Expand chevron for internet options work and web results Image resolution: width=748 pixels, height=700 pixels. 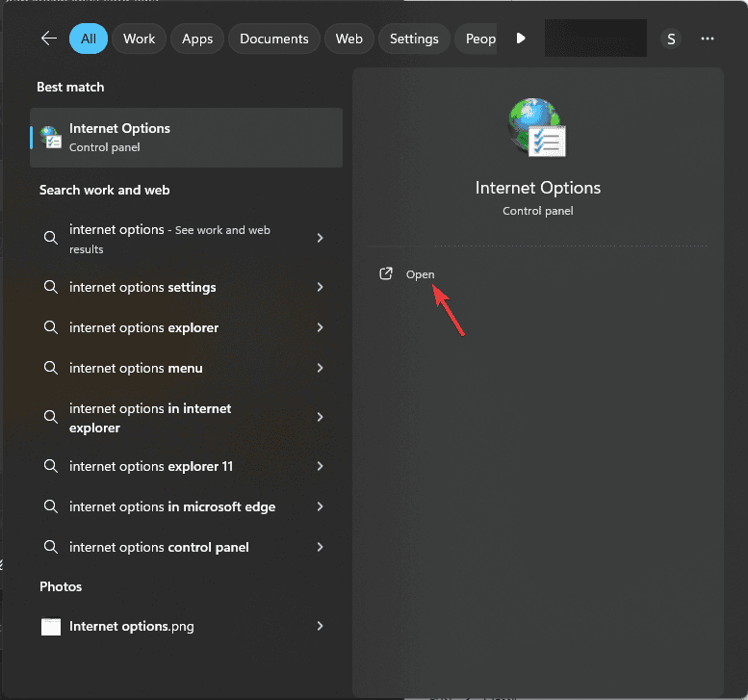[321, 238]
